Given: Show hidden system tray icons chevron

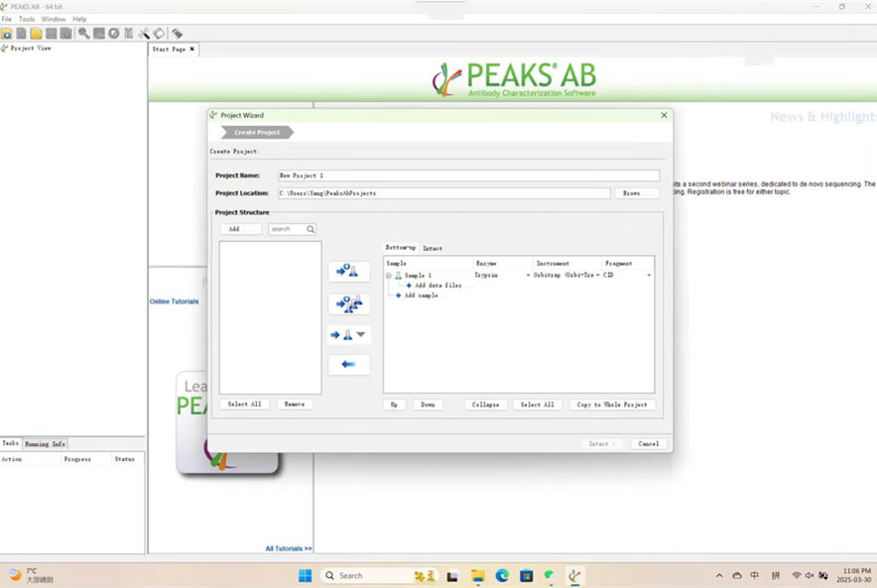Looking at the screenshot, I should pyautogui.click(x=719, y=576).
